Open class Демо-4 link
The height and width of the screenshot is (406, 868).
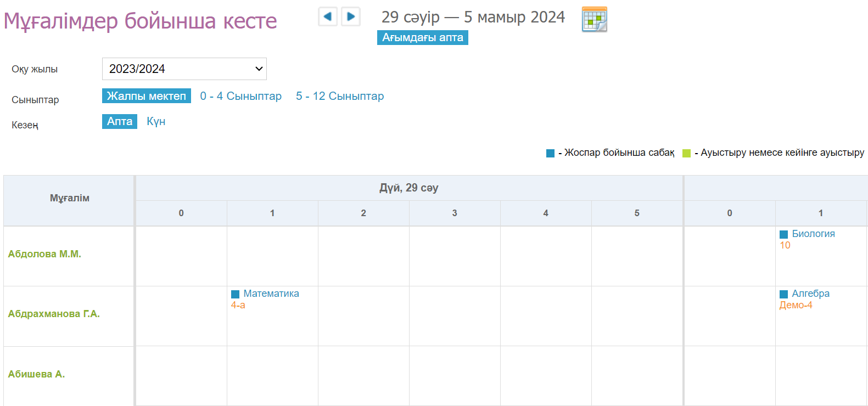tap(796, 305)
